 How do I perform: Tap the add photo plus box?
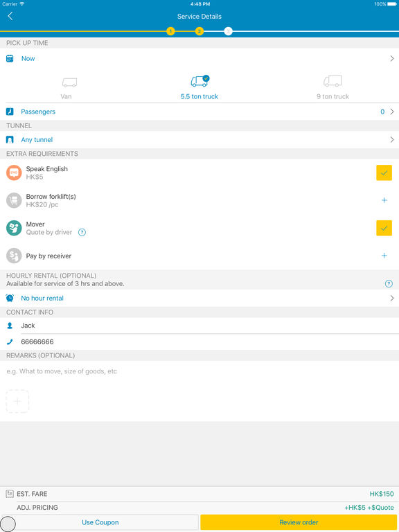tap(17, 401)
